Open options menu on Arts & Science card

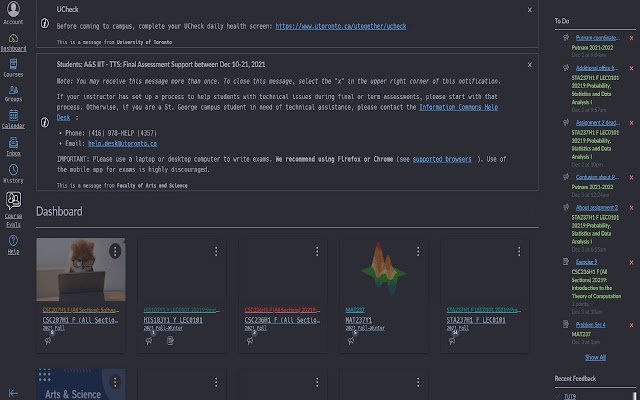(115, 382)
